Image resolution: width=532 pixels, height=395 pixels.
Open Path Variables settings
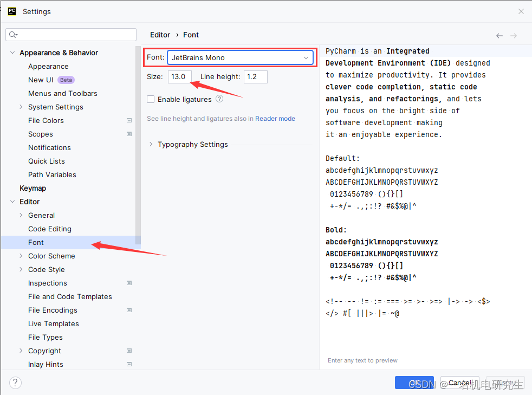click(52, 175)
